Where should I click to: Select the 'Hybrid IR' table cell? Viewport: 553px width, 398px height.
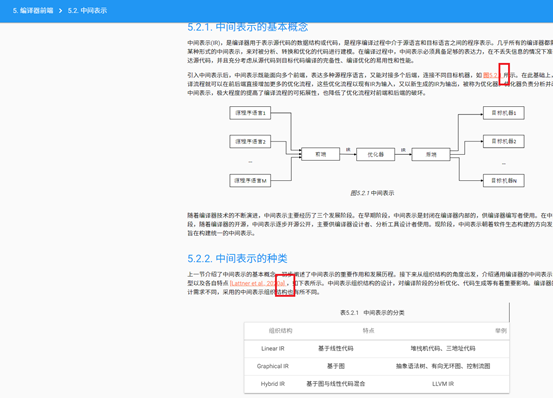(x=273, y=384)
